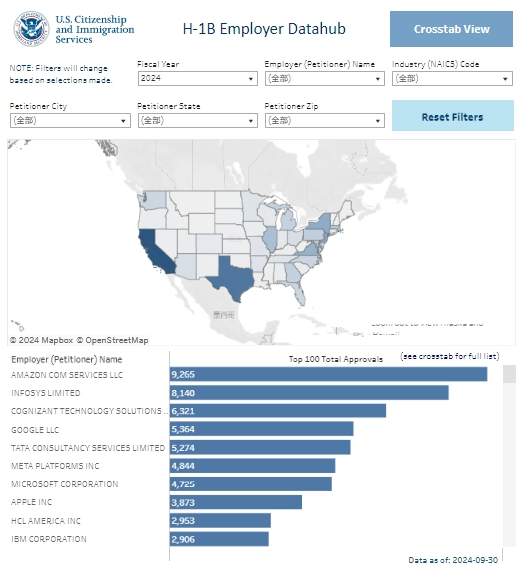Click the Amazon Com Services 9,265 bar
The image size is (523, 566).
328,374
